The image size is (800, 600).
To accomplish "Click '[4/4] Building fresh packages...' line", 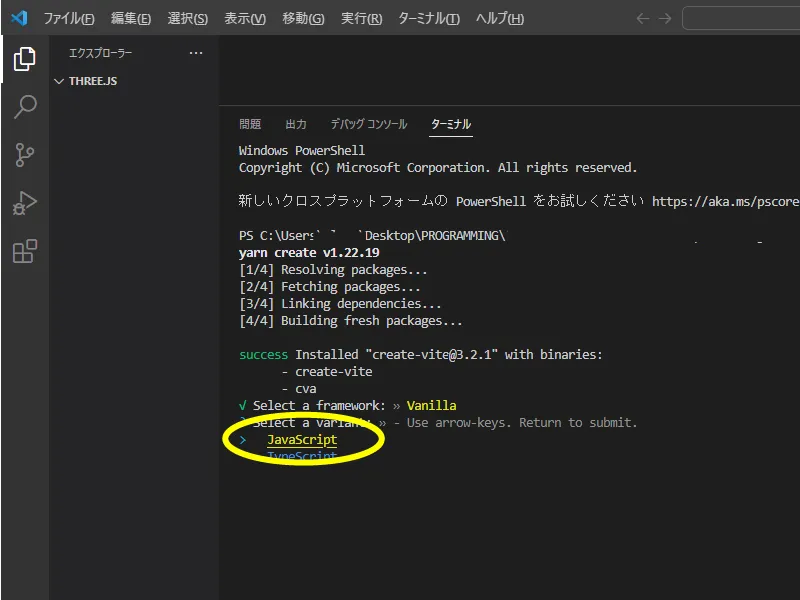I will [x=351, y=320].
